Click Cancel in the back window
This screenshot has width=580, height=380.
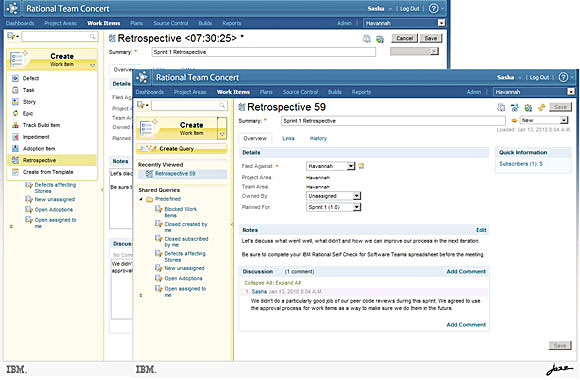tap(404, 38)
